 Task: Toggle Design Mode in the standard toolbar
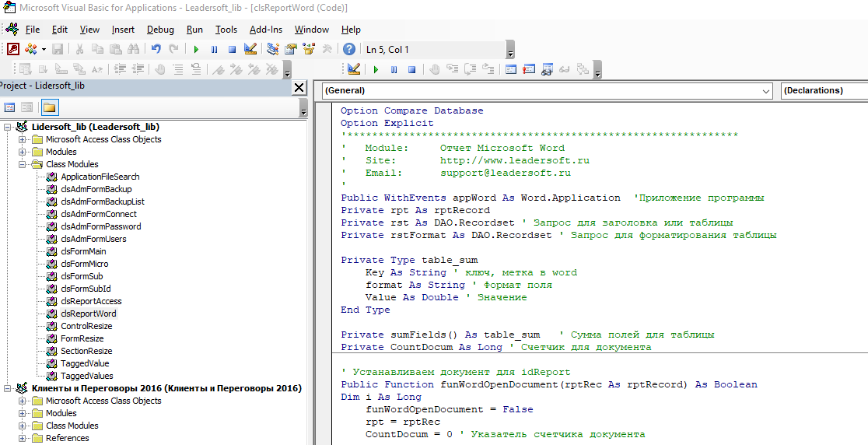click(250, 49)
